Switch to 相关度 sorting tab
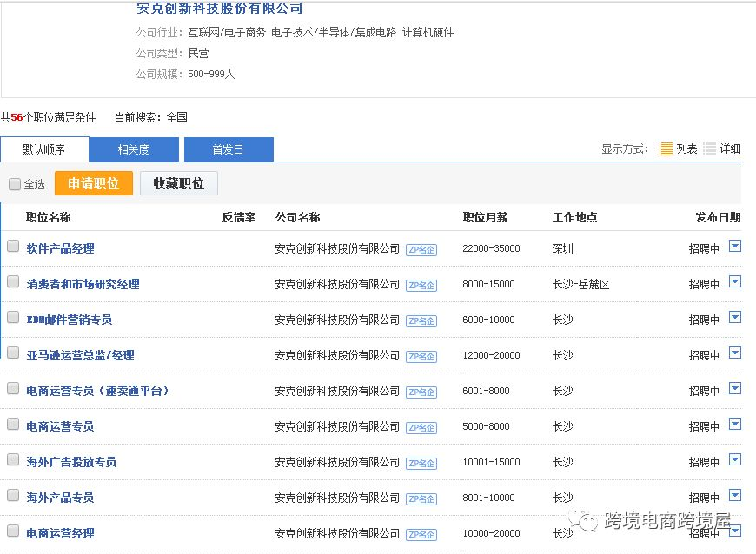The width and height of the screenshot is (756, 554). pos(134,149)
